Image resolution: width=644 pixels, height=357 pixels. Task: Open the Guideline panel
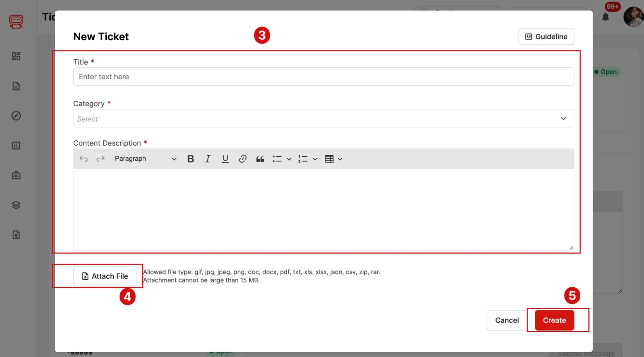(546, 36)
